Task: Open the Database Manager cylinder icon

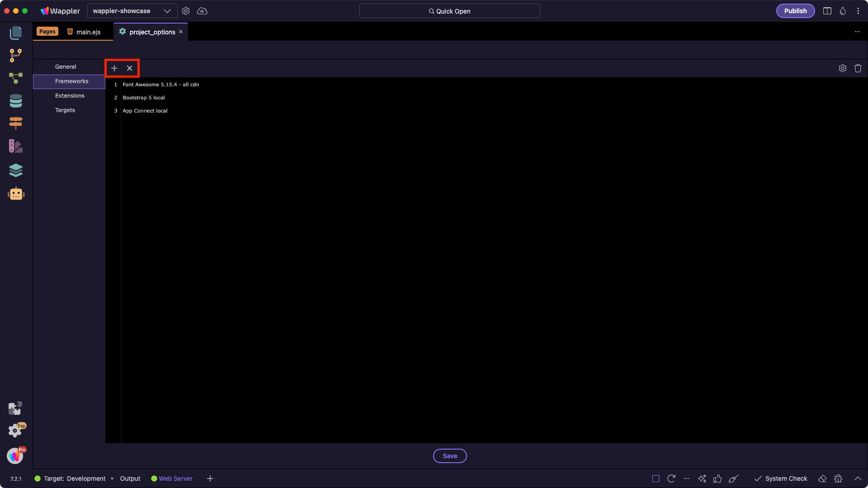Action: [x=16, y=101]
